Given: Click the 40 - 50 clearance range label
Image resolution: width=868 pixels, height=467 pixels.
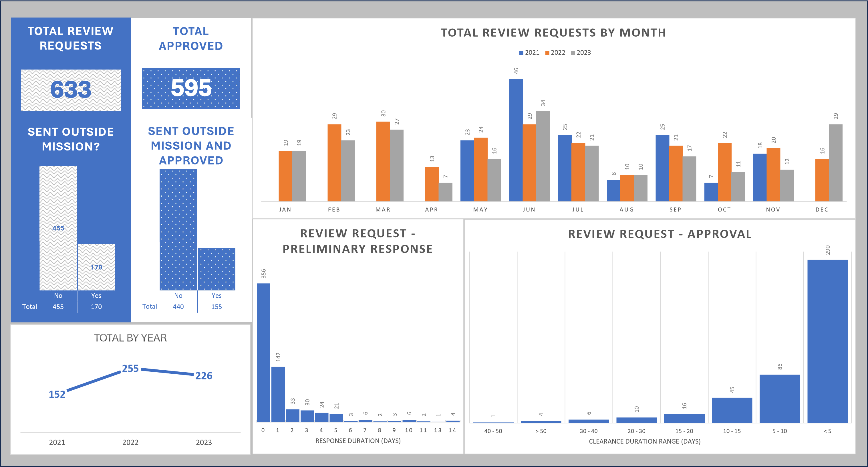Looking at the screenshot, I should [x=493, y=431].
